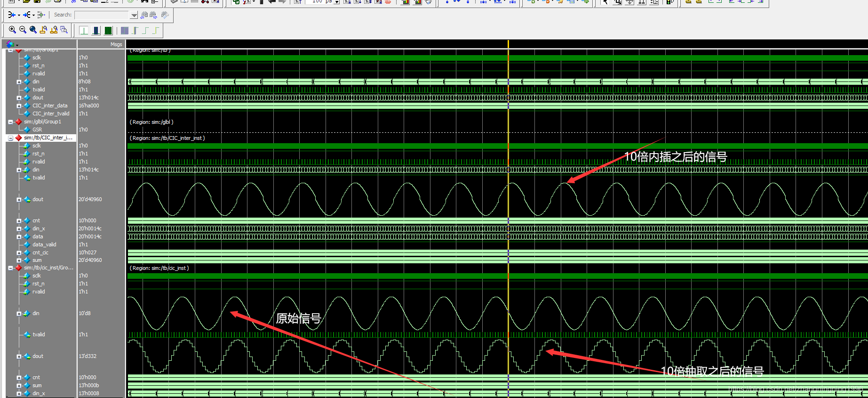Click the yellow cursor marker at top of waveform
The image size is (868, 398).
click(x=508, y=44)
